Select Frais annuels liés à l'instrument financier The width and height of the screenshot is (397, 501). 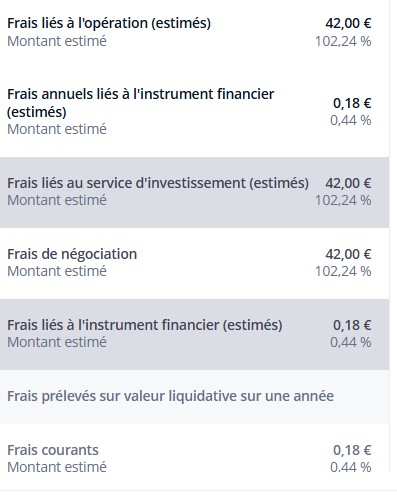(x=140, y=103)
